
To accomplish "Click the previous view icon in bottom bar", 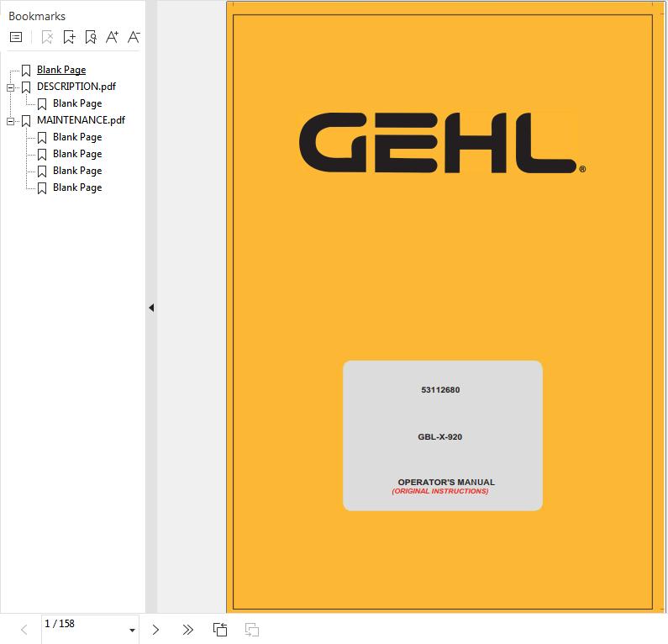I will [x=220, y=630].
